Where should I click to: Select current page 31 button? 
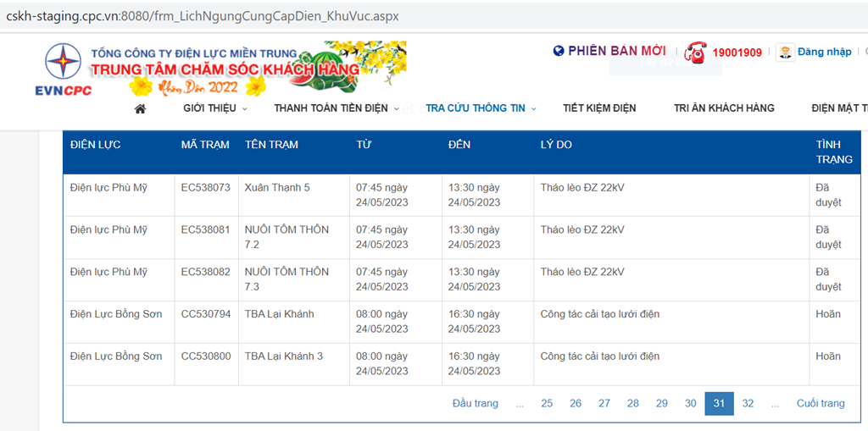[719, 403]
